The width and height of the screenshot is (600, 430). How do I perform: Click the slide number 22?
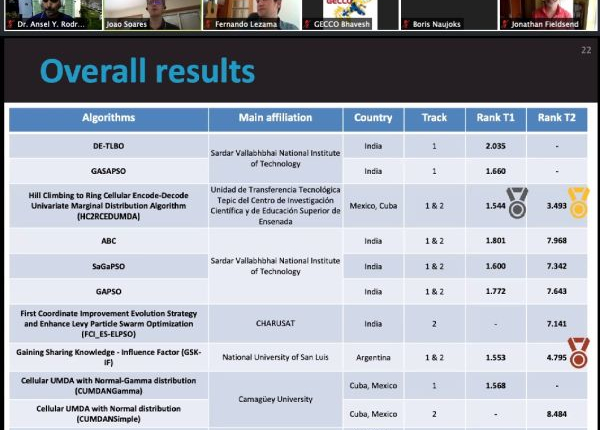pos(585,50)
